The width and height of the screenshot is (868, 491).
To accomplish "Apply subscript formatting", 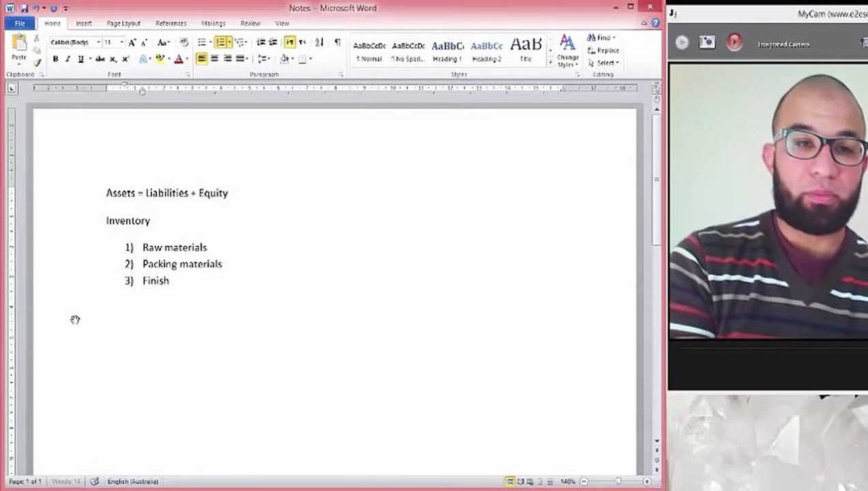I will point(113,59).
